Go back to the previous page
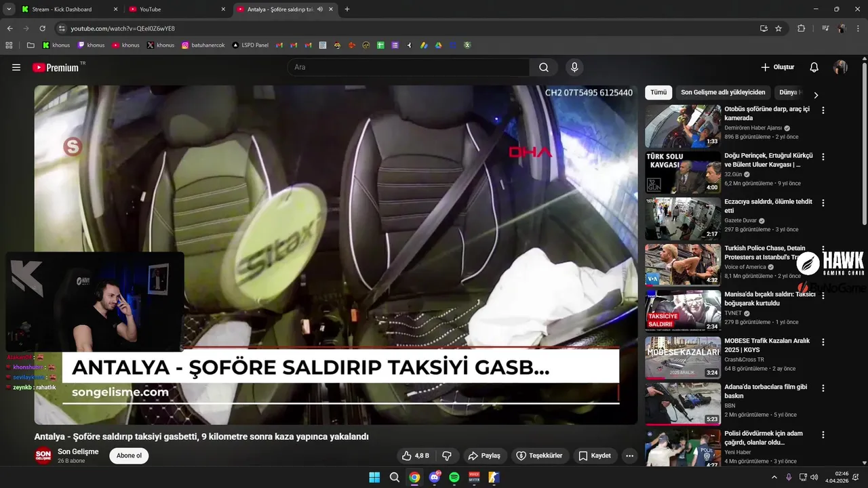The height and width of the screenshot is (488, 868). click(x=9, y=28)
